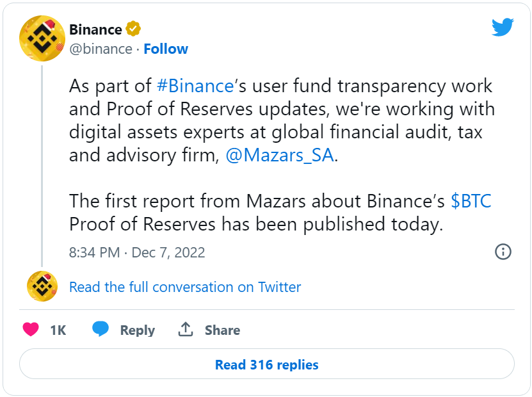Click the gold verified badge

(133, 29)
